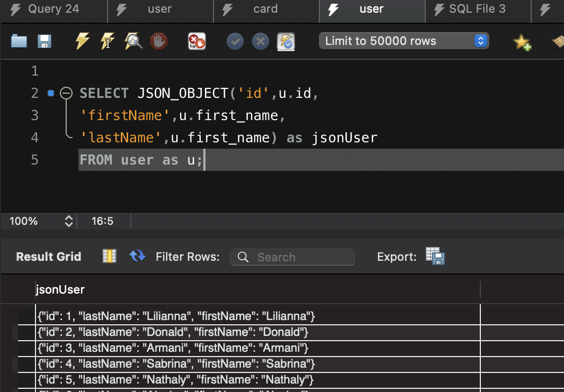Select the result row with id 2 Donald
The height and width of the screenshot is (392, 564).
click(257, 332)
